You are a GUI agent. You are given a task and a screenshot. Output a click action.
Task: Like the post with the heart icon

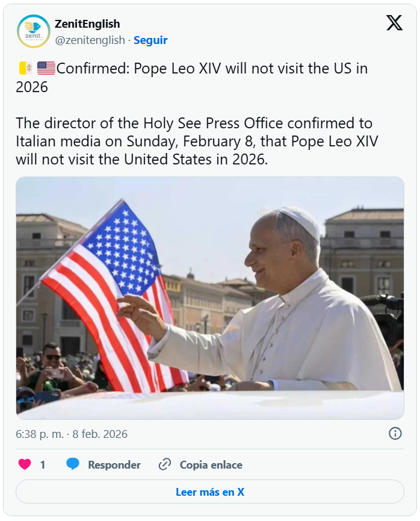tap(25, 464)
